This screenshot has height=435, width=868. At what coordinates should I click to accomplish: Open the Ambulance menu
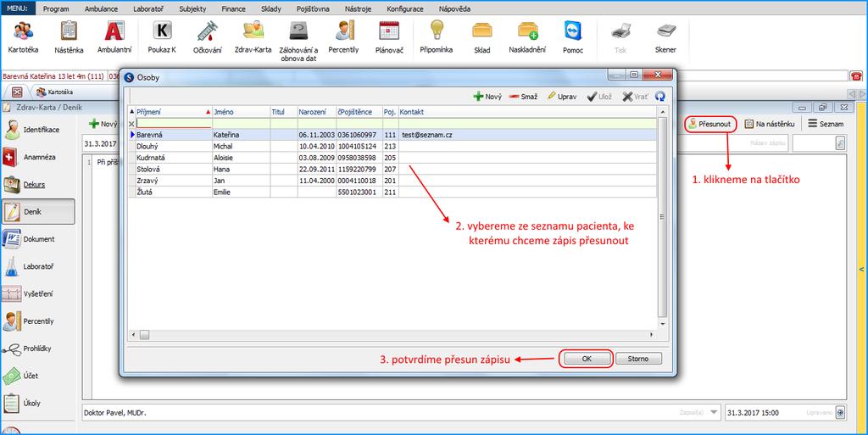102,8
